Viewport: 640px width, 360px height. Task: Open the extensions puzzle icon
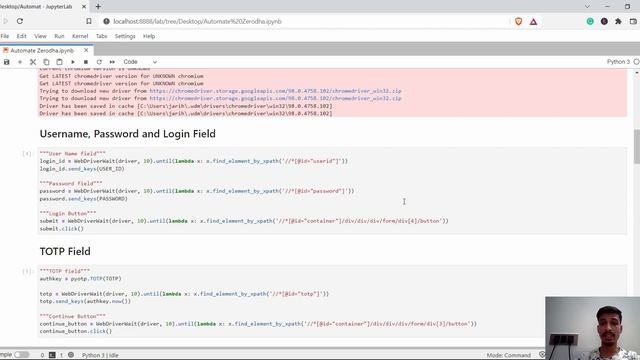618,21
